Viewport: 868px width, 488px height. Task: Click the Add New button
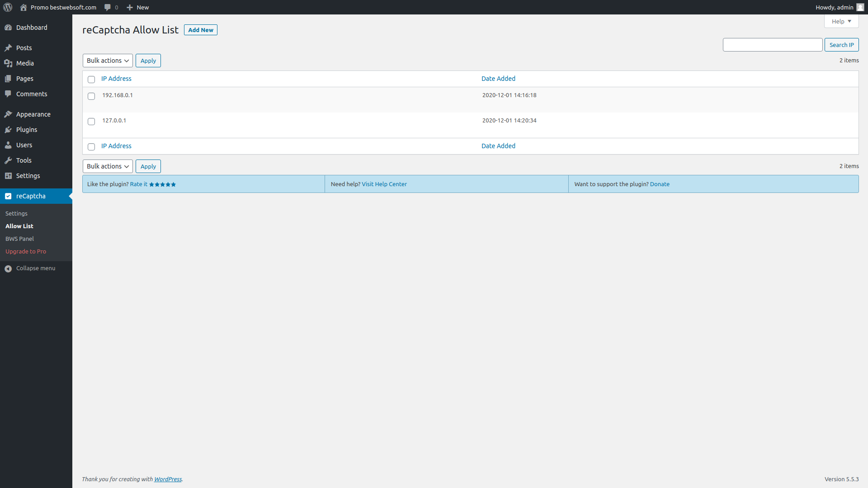(201, 30)
